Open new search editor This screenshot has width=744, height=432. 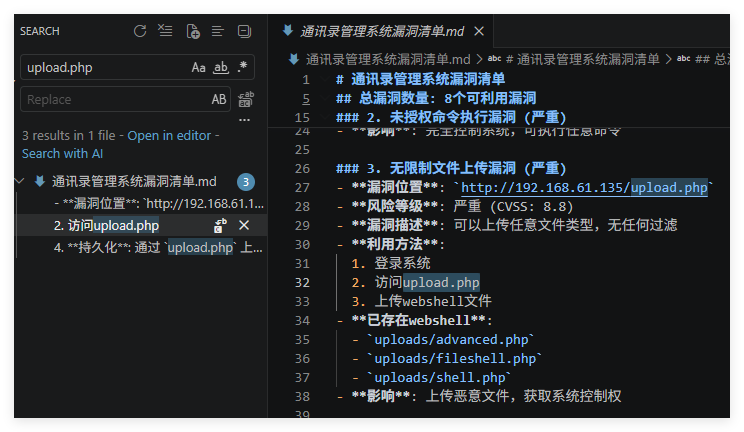point(193,31)
